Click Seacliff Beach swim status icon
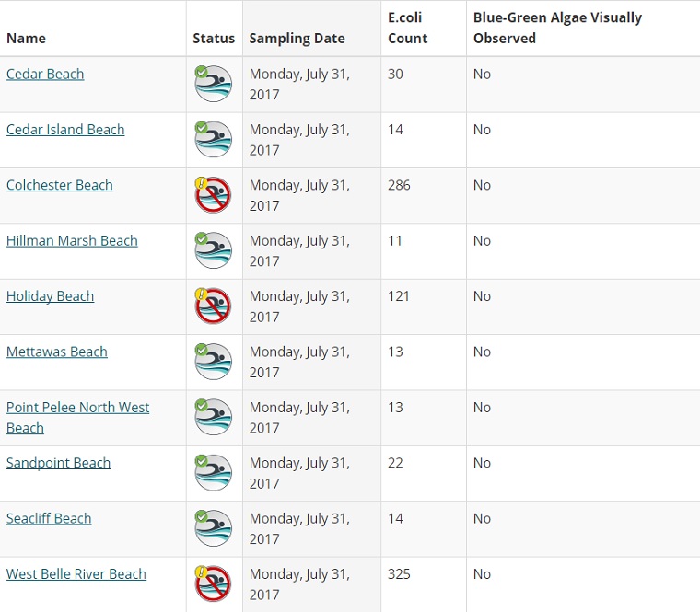The height and width of the screenshot is (612, 700). point(214,528)
